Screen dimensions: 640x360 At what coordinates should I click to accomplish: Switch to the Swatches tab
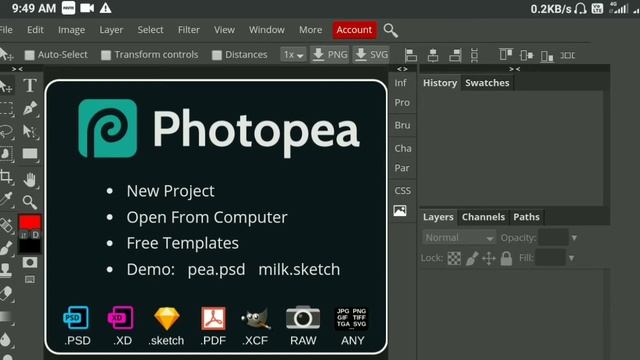click(487, 83)
